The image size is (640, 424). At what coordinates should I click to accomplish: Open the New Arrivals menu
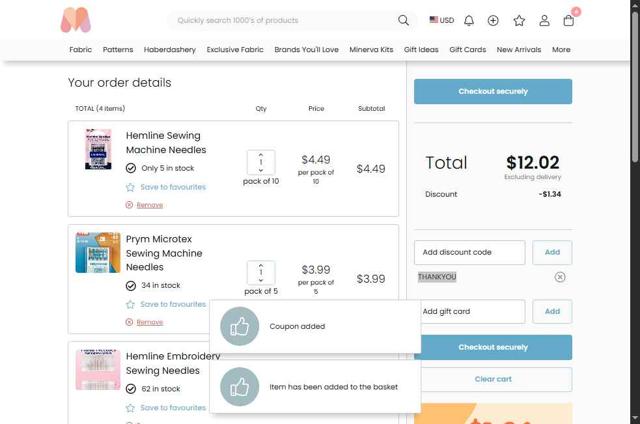click(519, 49)
